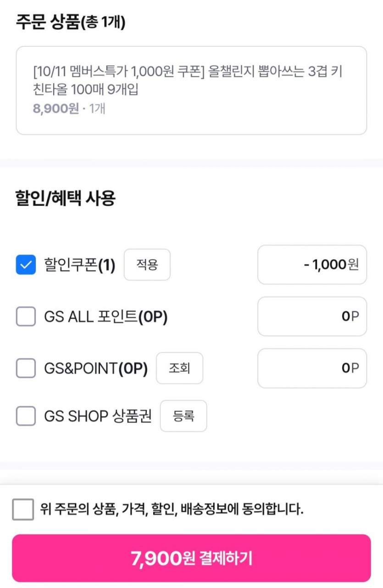The height and width of the screenshot is (588, 383).
Task: Tap the pink 7,900원 결제하기 button
Action: point(191,558)
